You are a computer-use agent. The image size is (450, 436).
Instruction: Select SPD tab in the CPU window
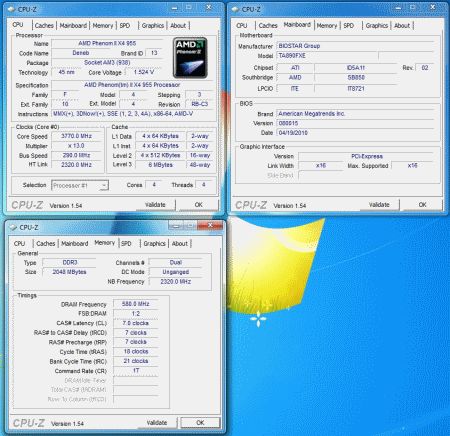point(125,26)
